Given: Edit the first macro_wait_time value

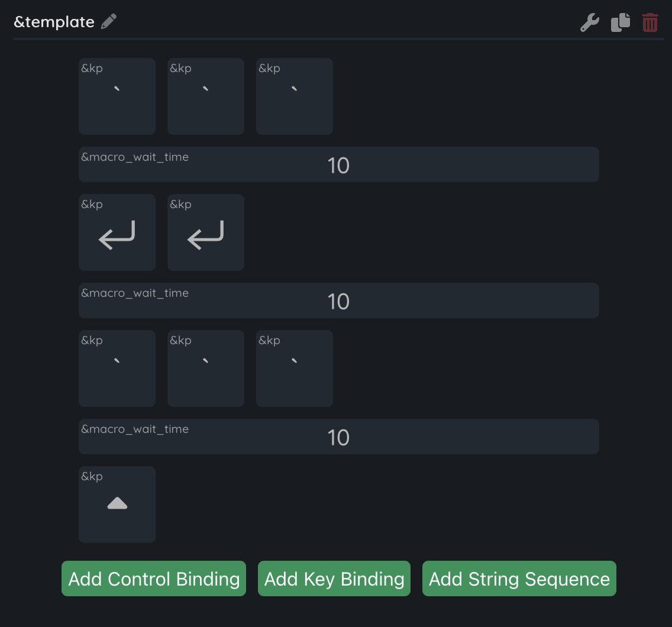Looking at the screenshot, I should pos(338,165).
